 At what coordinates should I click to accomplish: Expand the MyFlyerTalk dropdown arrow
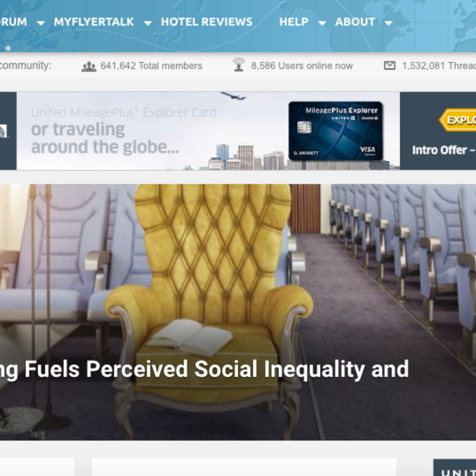tap(148, 23)
